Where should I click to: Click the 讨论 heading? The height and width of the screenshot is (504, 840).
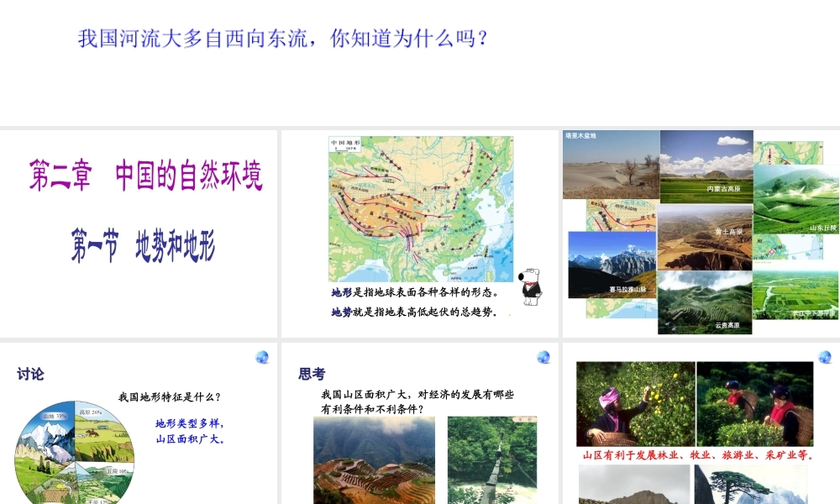pyautogui.click(x=30, y=374)
